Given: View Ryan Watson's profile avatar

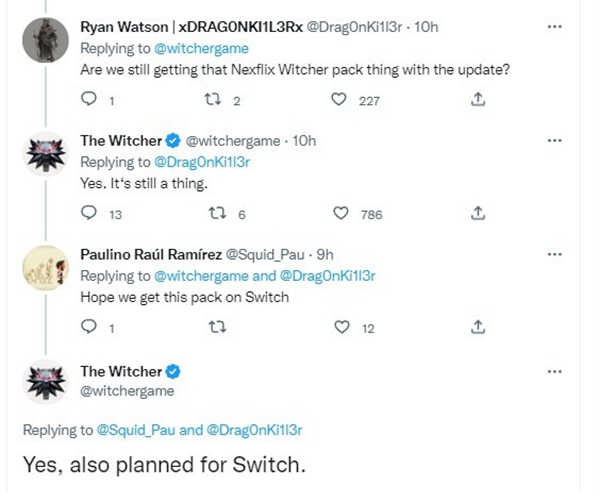Looking at the screenshot, I should 46,40.
